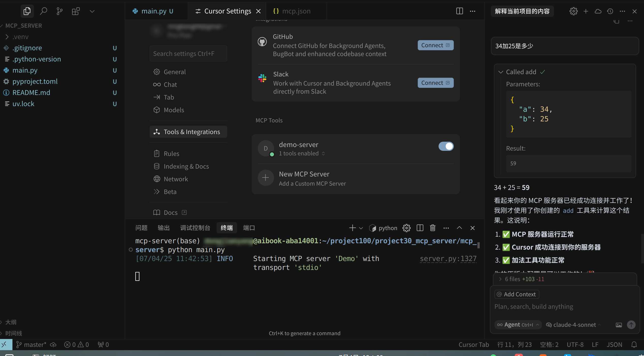The image size is (644, 356).
Task: Split the terminal pane
Action: pyautogui.click(x=420, y=228)
